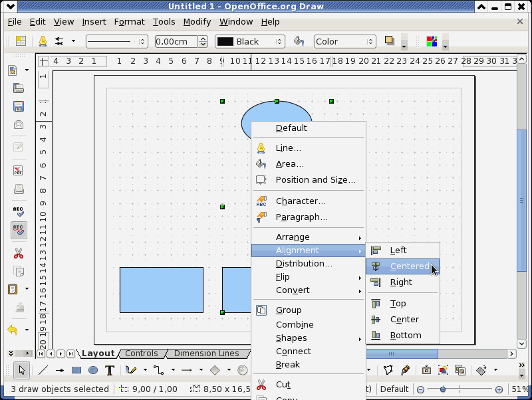The height and width of the screenshot is (400, 532).
Task: Select the Rectangle drawing tool
Action: point(76,370)
